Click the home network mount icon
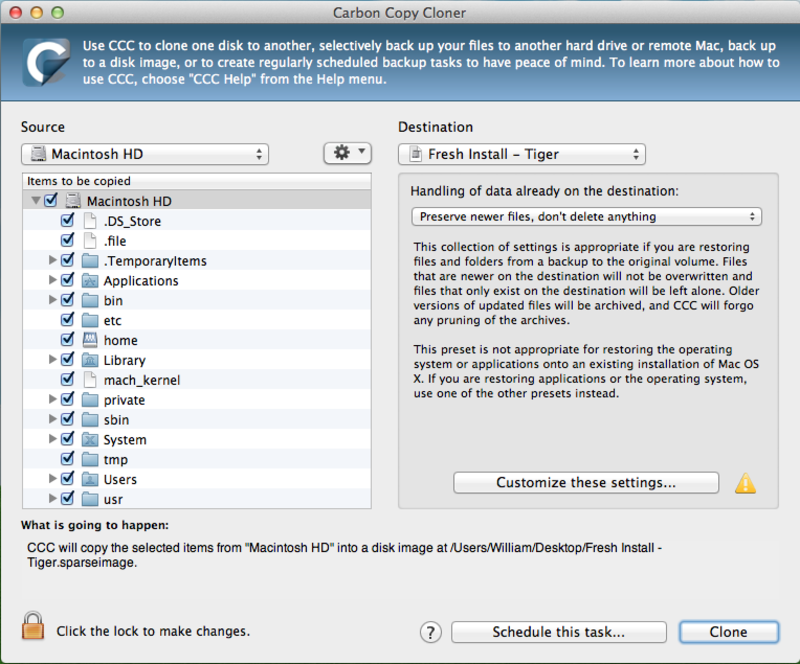800x664 pixels. [x=90, y=340]
